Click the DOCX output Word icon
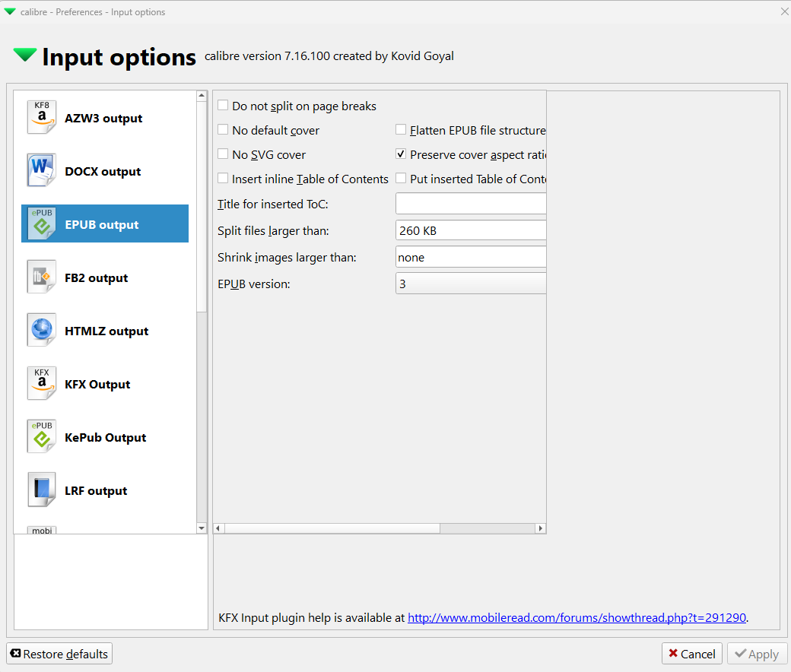This screenshot has width=791, height=672. click(x=42, y=171)
